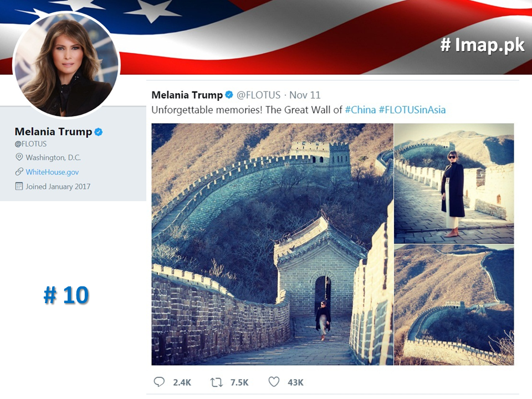
Task: Open the #China hashtag
Action: [x=360, y=110]
